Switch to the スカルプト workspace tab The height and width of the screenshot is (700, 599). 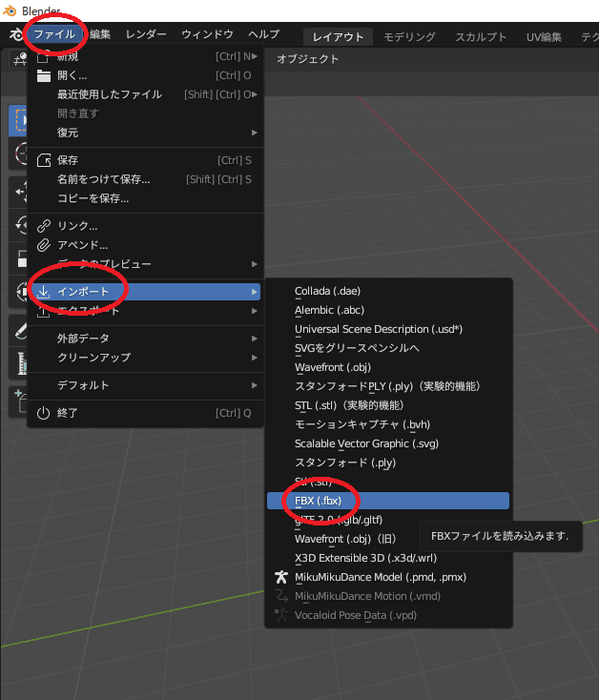click(481, 37)
